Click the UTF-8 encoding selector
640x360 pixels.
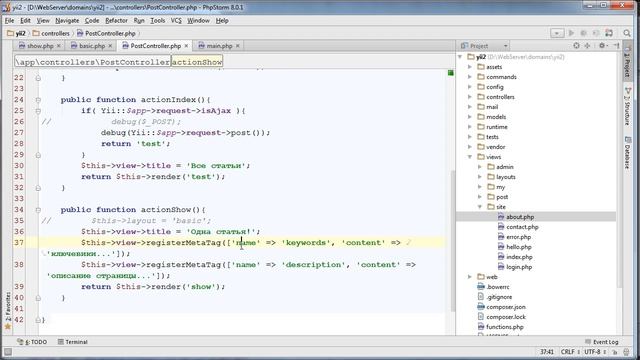tap(595, 352)
